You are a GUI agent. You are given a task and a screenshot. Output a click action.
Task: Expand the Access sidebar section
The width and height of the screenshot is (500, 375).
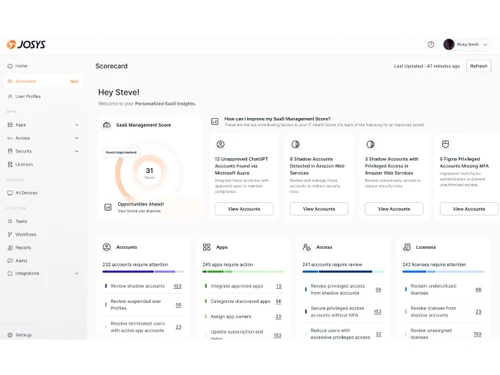click(x=77, y=138)
